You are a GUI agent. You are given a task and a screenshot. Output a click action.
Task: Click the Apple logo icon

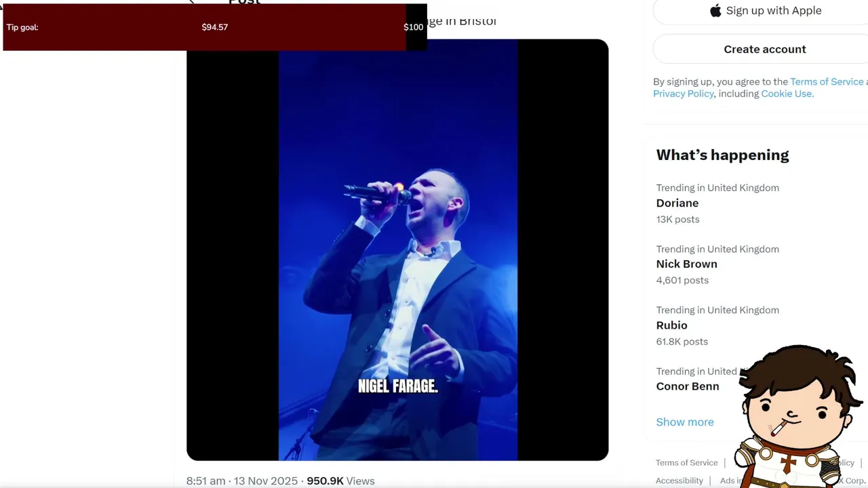click(x=715, y=10)
